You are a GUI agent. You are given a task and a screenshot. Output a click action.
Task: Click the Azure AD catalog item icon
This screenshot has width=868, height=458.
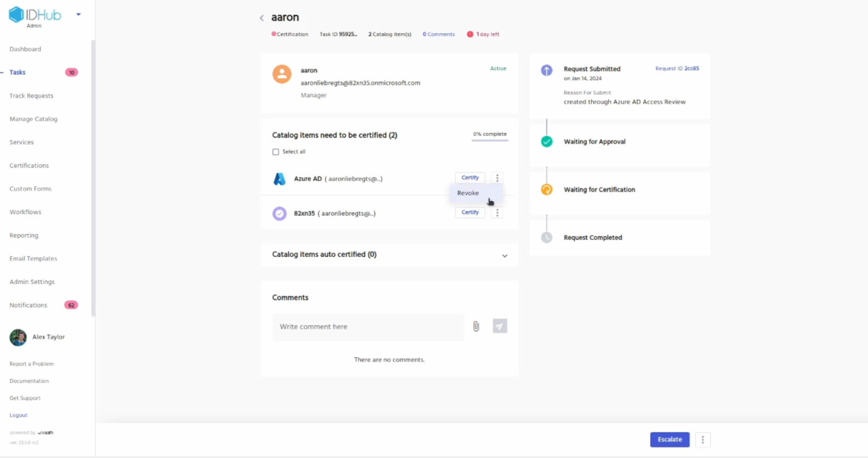[x=280, y=179]
